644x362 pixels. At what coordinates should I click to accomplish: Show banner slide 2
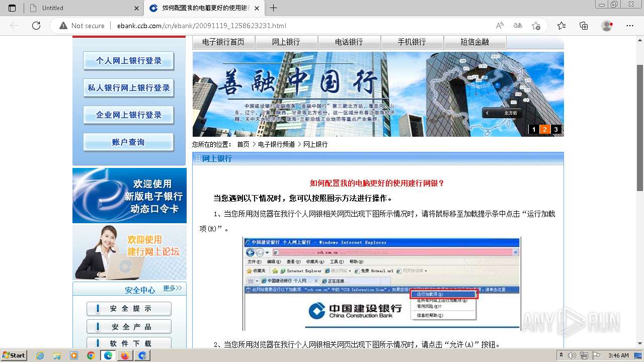coord(545,130)
